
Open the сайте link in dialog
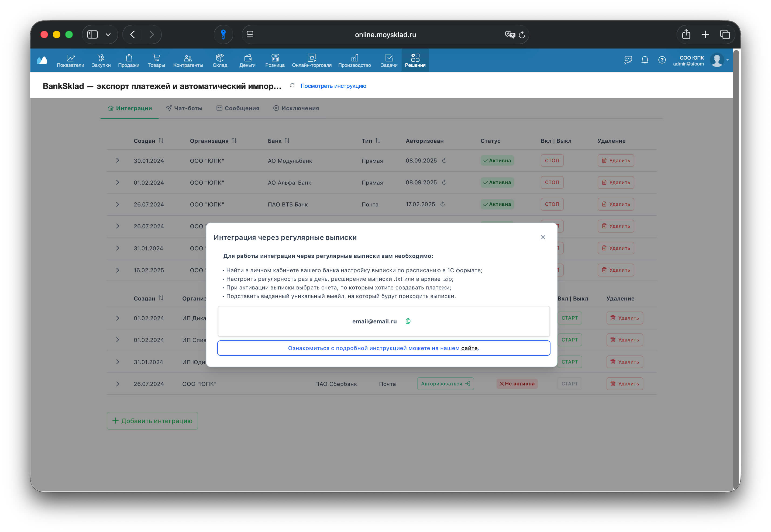pyautogui.click(x=469, y=348)
